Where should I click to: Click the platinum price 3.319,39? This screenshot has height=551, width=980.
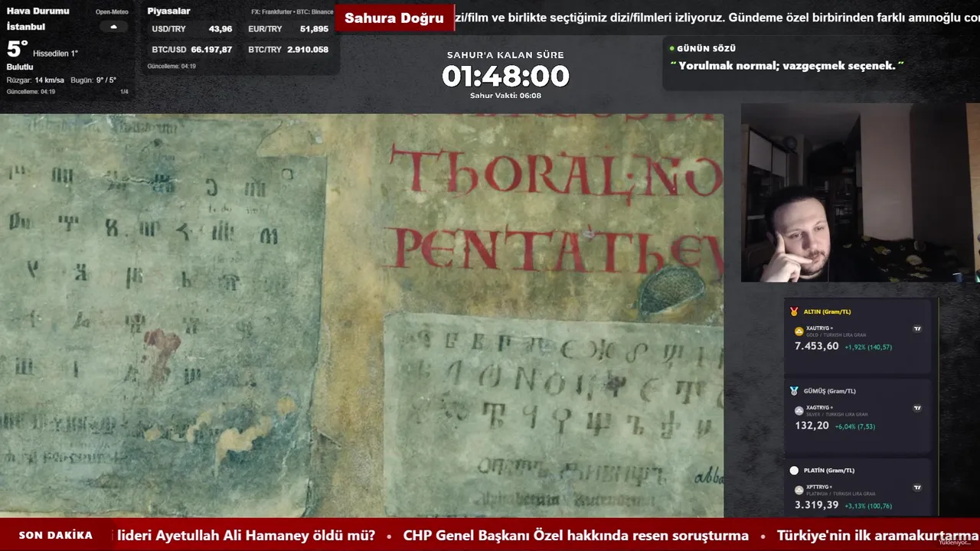click(x=816, y=505)
